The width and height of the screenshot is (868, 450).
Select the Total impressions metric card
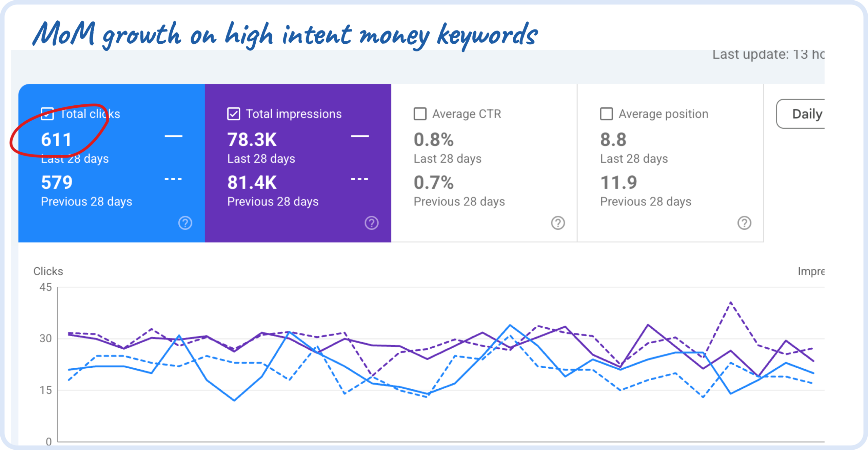coord(298,163)
